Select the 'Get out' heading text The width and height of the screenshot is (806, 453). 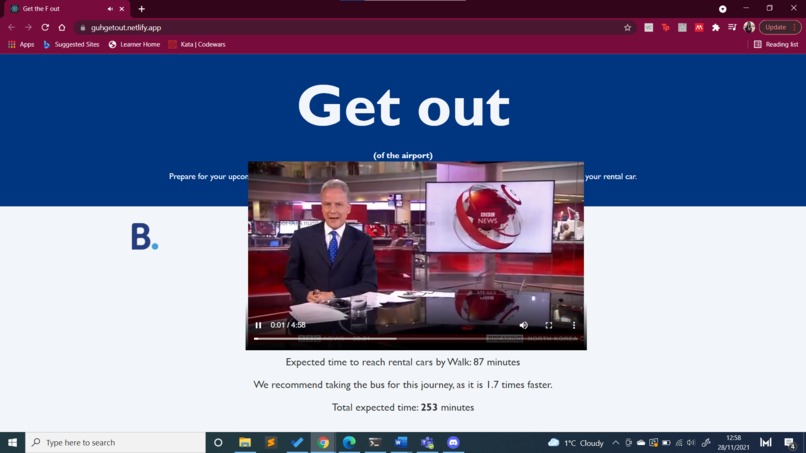404,106
